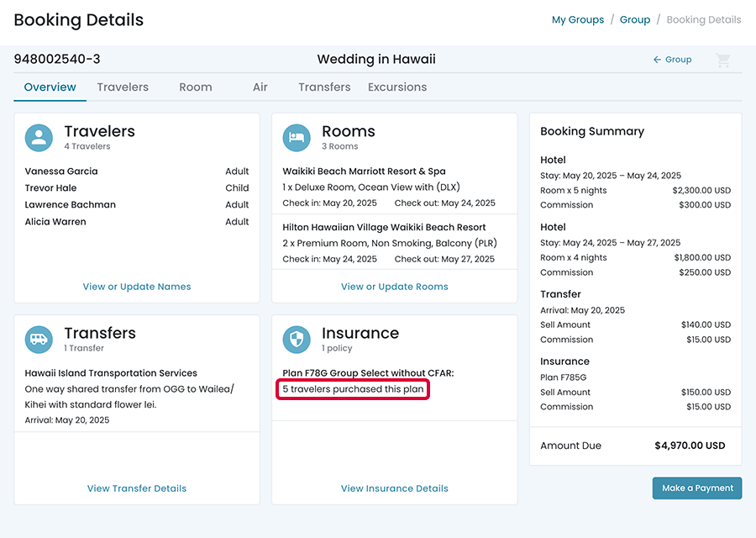The width and height of the screenshot is (756, 538).
Task: Open View Insurance Details link
Action: click(x=395, y=488)
